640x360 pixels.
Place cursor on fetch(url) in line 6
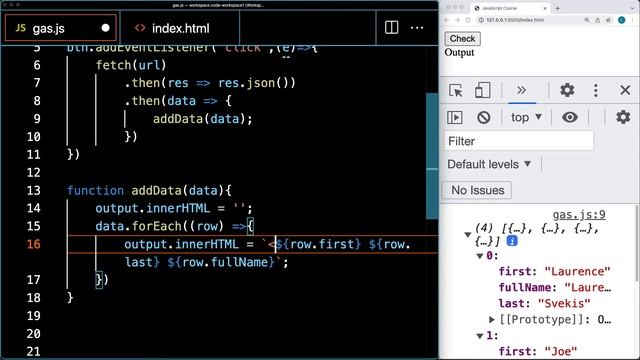(131, 65)
